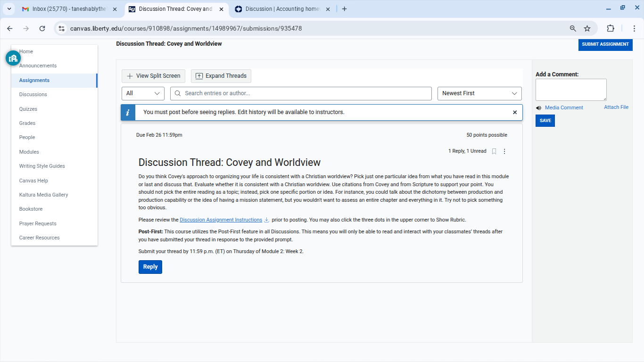
Task: Click the magnifier icon in search entries box
Action: click(178, 93)
